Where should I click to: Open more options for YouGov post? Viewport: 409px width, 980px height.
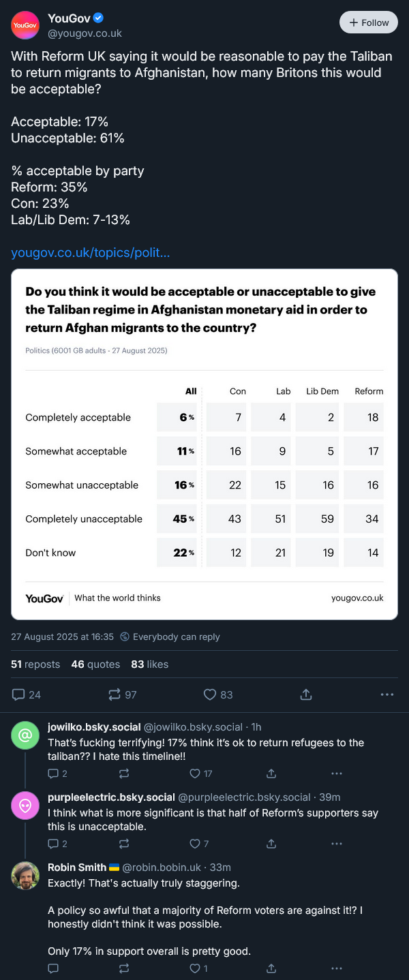click(x=387, y=694)
